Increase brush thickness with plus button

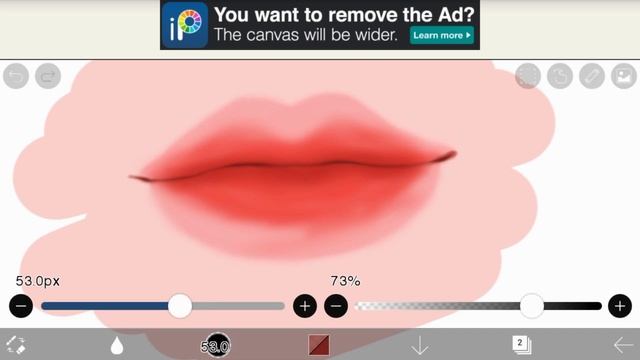click(x=305, y=306)
